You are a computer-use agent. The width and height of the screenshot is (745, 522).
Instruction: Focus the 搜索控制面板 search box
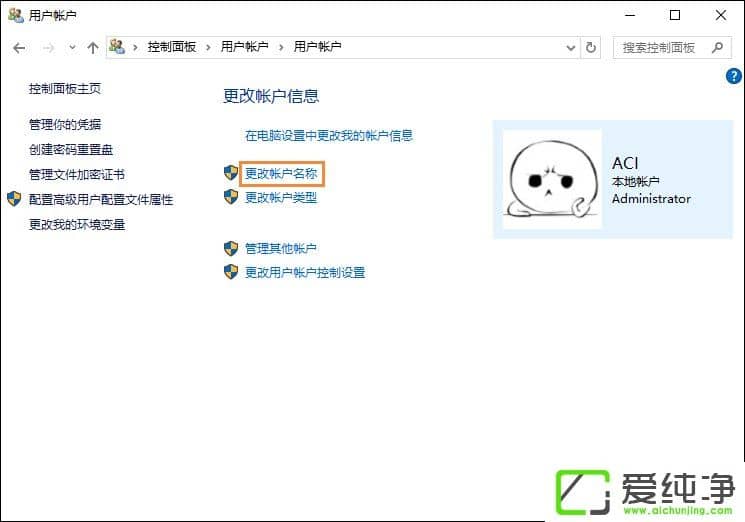tap(672, 47)
